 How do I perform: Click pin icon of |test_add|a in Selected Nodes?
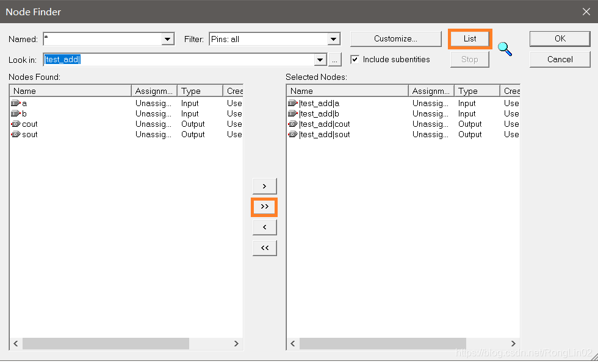coord(292,103)
